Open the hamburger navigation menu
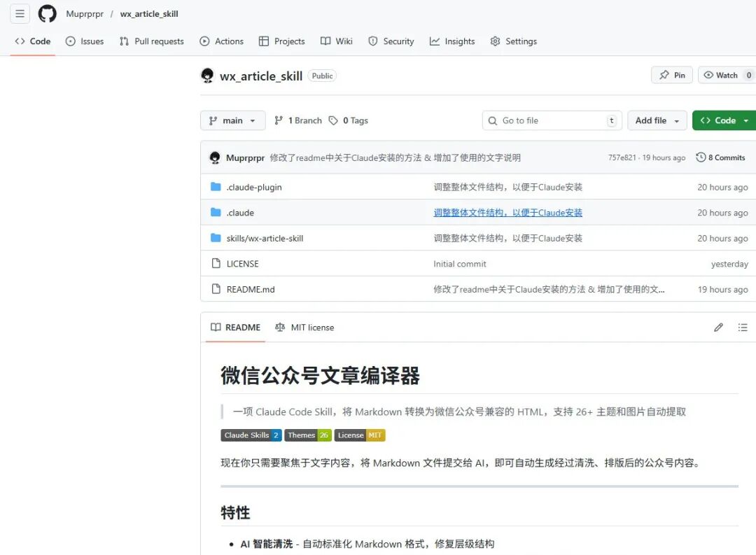Viewport: 756px width, 555px height. (x=20, y=13)
